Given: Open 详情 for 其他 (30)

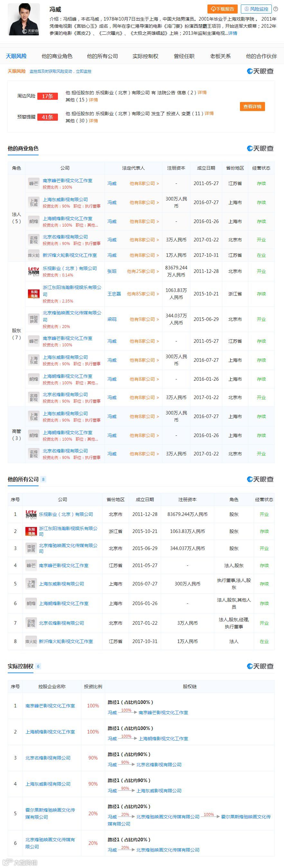Looking at the screenshot, I should [x=93, y=121].
